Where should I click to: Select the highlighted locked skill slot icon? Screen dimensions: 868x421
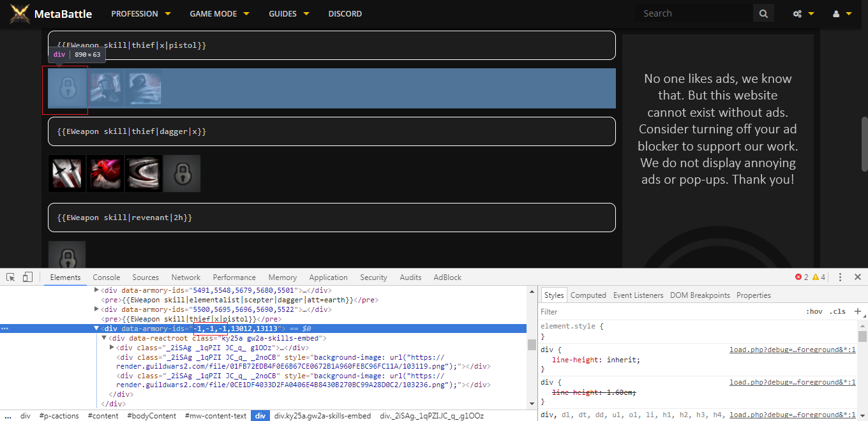tap(67, 88)
